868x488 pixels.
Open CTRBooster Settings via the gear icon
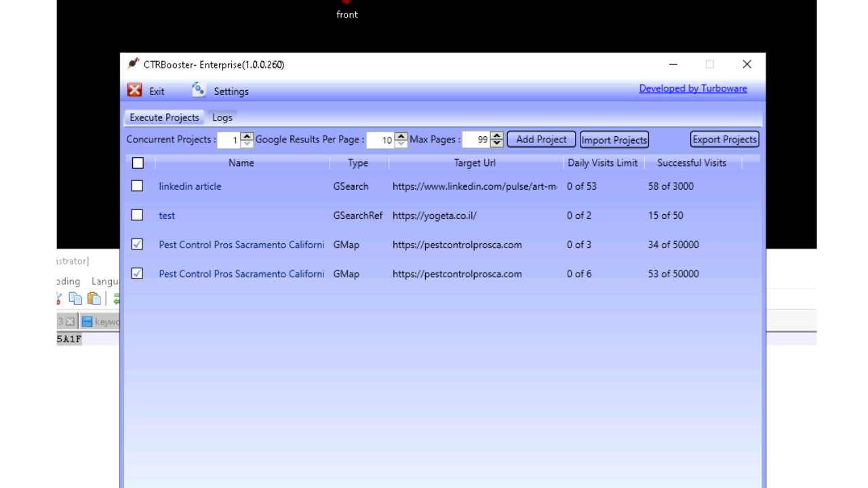tap(198, 89)
